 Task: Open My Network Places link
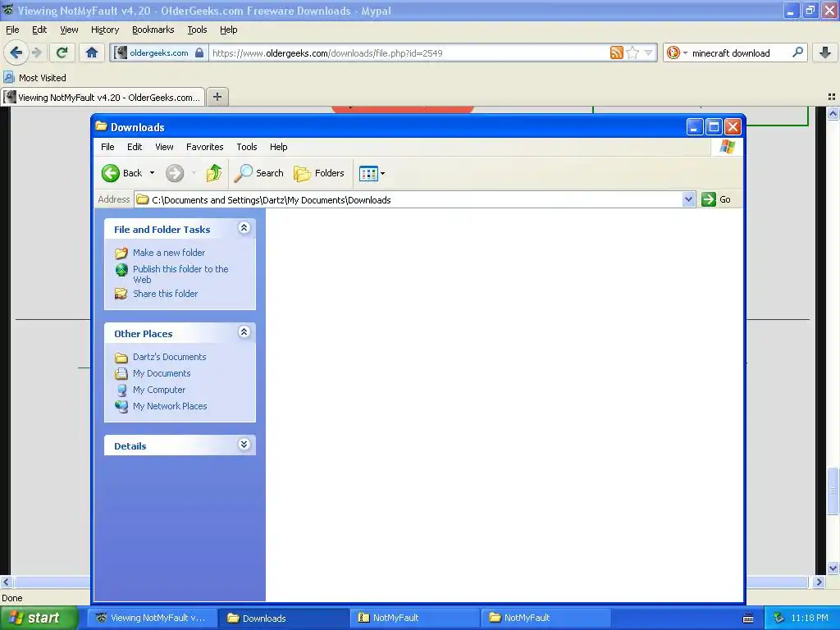170,406
